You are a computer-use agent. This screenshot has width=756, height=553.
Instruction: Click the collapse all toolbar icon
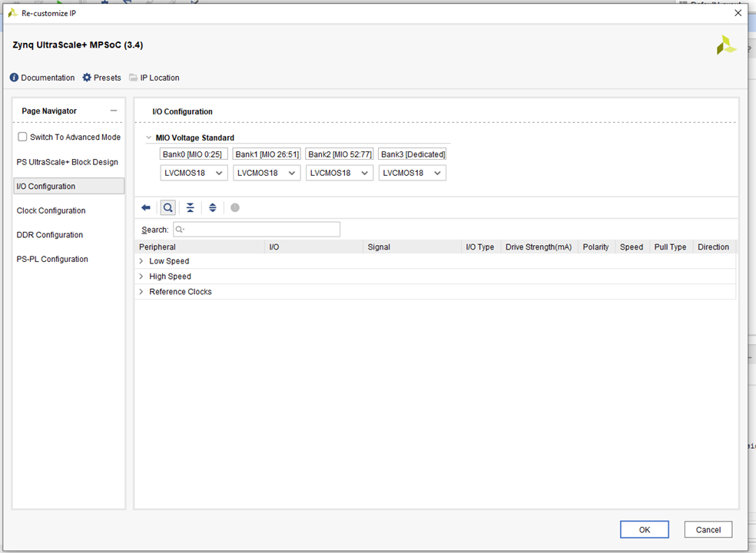tap(190, 207)
